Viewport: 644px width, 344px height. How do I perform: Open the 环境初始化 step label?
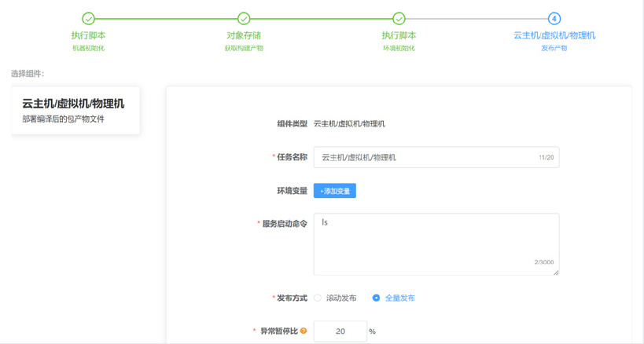(x=399, y=48)
